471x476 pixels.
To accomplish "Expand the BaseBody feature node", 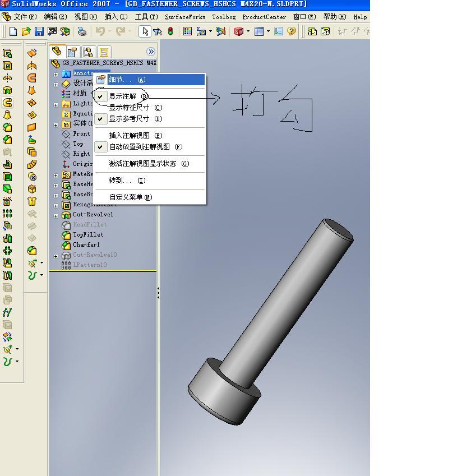I will click(x=56, y=196).
